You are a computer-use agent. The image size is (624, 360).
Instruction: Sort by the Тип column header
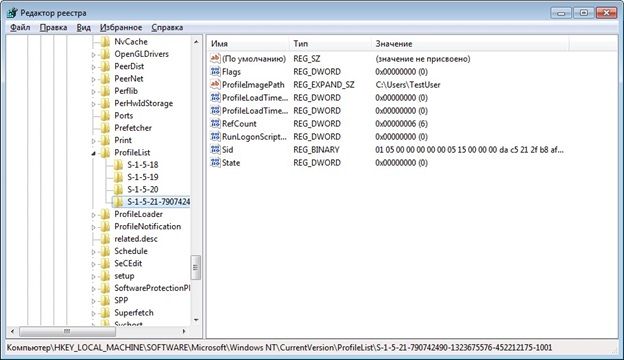click(331, 44)
